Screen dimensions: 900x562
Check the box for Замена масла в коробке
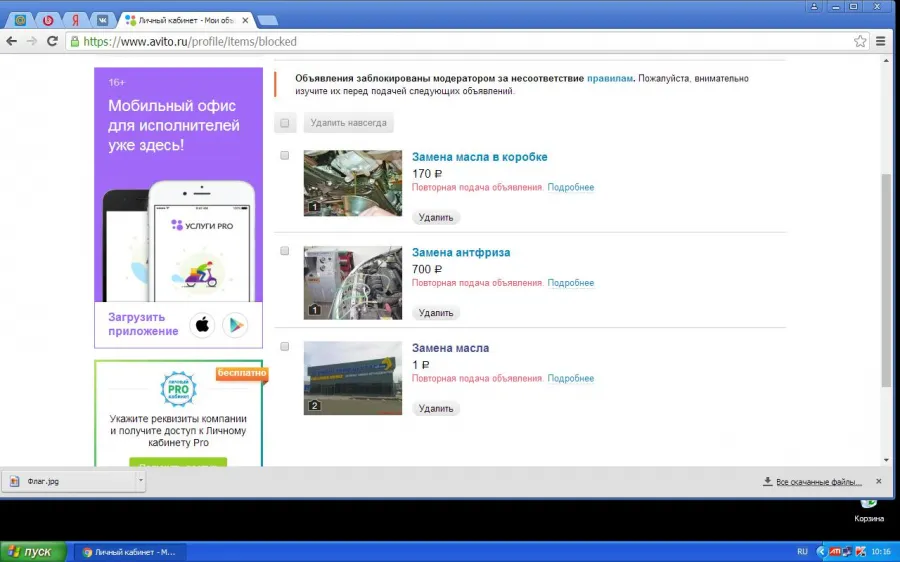(285, 156)
